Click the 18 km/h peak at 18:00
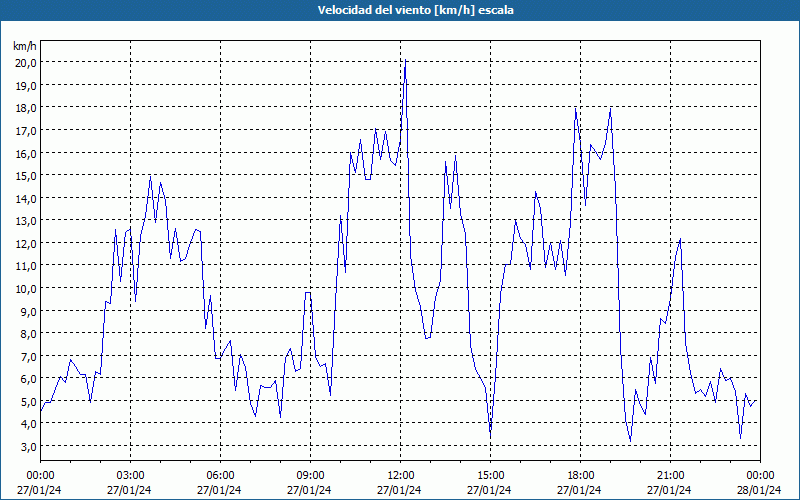The image size is (800, 500). click(576, 109)
